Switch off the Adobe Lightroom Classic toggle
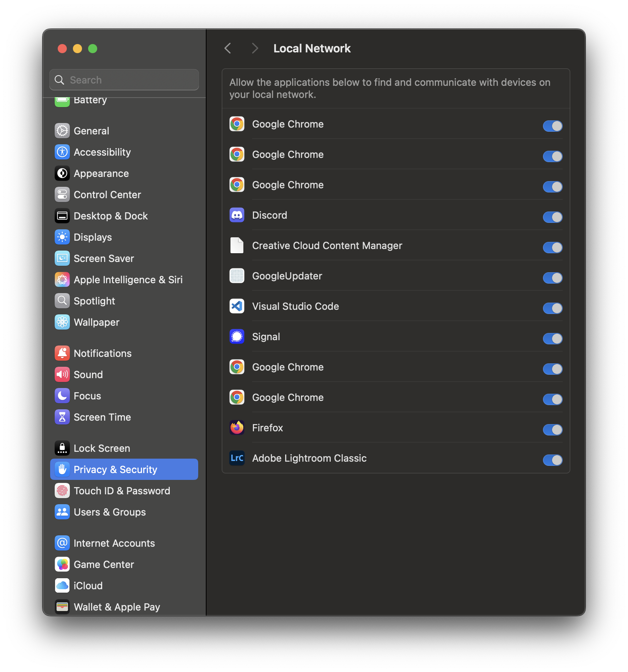The height and width of the screenshot is (672, 628). [x=552, y=460]
